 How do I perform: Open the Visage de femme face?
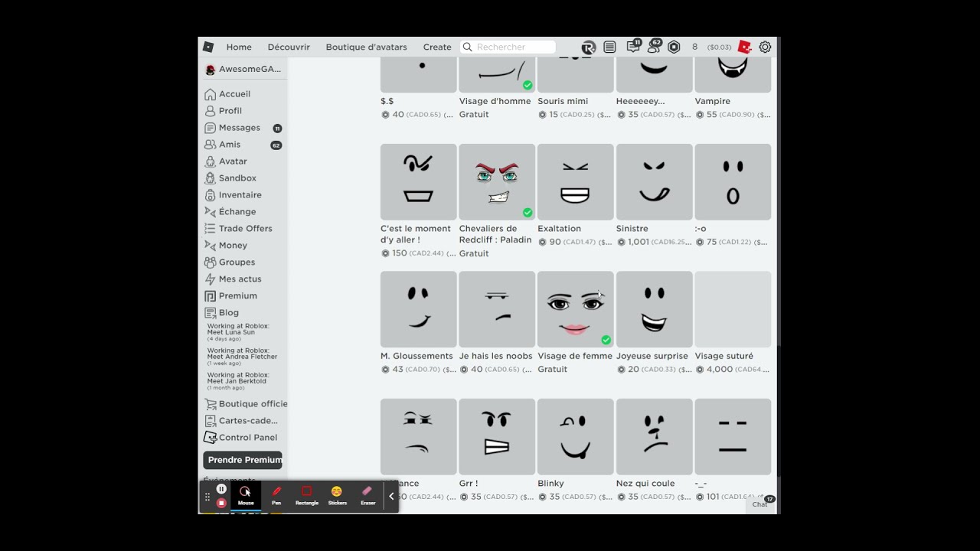tap(576, 309)
